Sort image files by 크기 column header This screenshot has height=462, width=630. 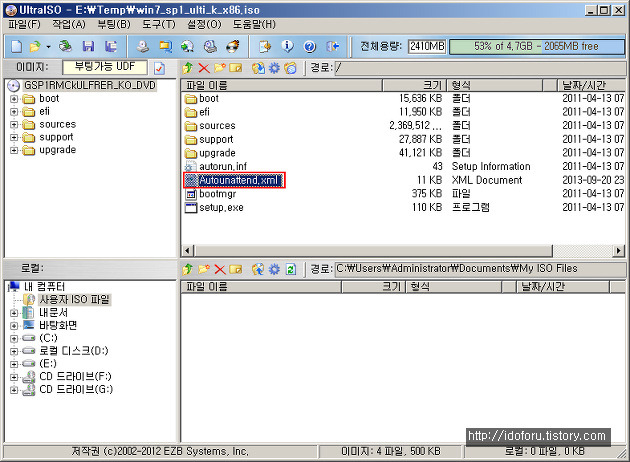(x=414, y=85)
